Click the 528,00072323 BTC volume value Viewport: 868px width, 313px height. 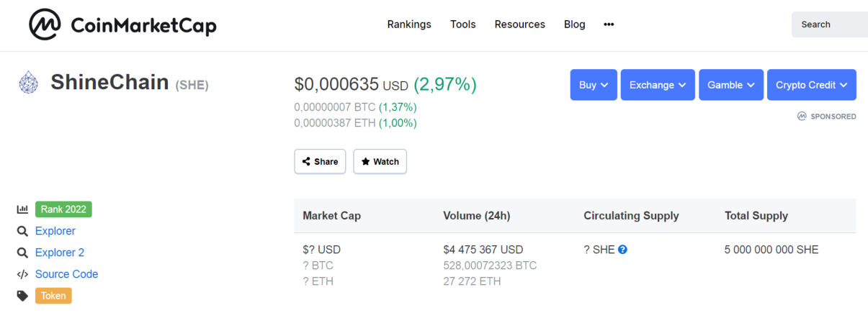tap(490, 266)
